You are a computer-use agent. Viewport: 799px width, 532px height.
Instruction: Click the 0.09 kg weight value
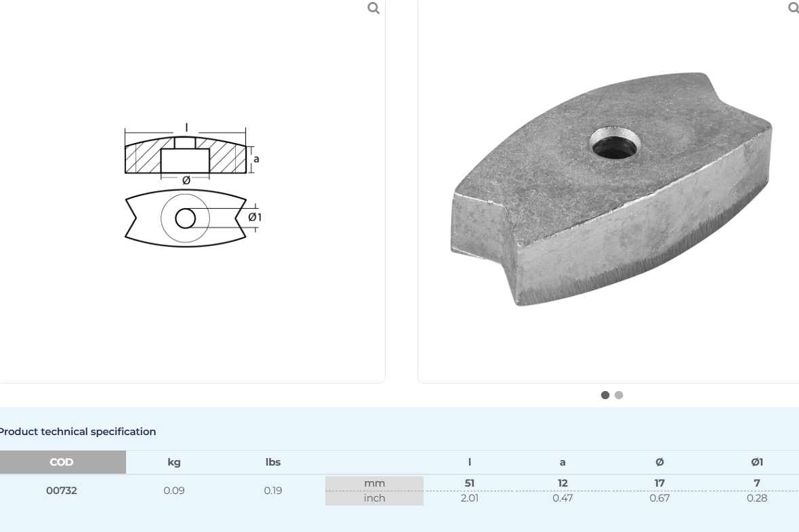tap(174, 491)
